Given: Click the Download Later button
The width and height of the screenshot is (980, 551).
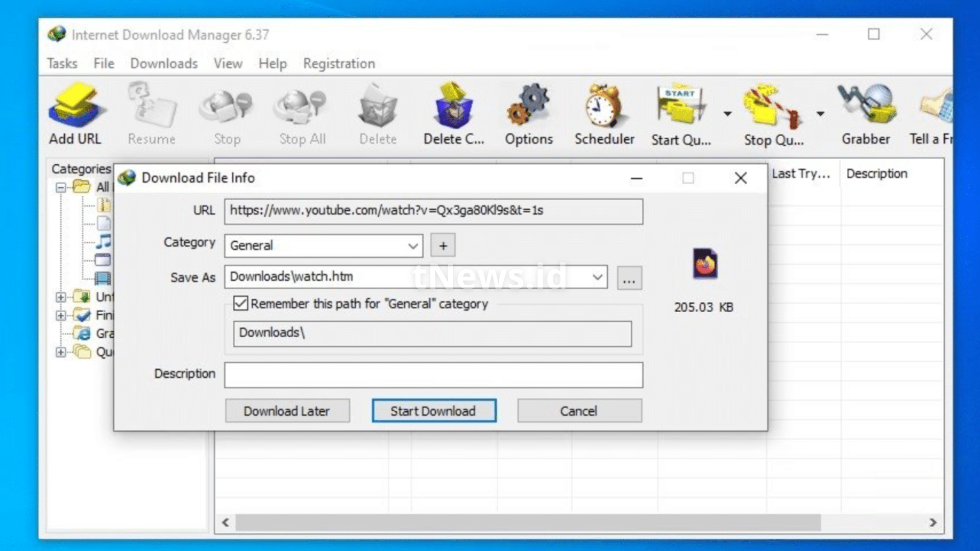Looking at the screenshot, I should click(x=287, y=411).
